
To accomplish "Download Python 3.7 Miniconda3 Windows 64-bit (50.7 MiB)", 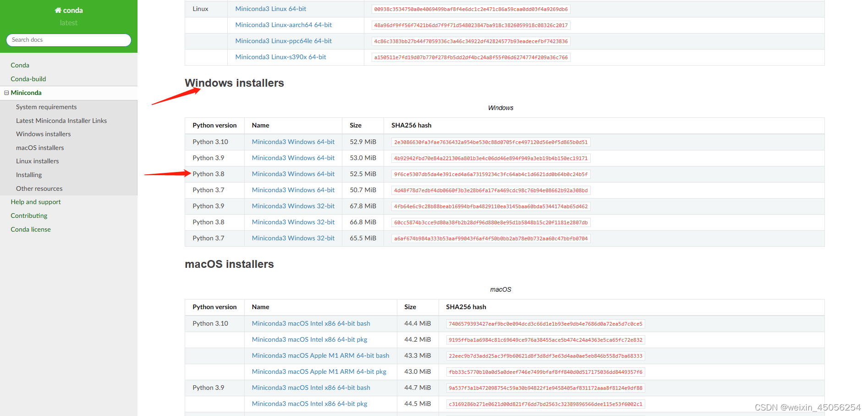I will (293, 190).
